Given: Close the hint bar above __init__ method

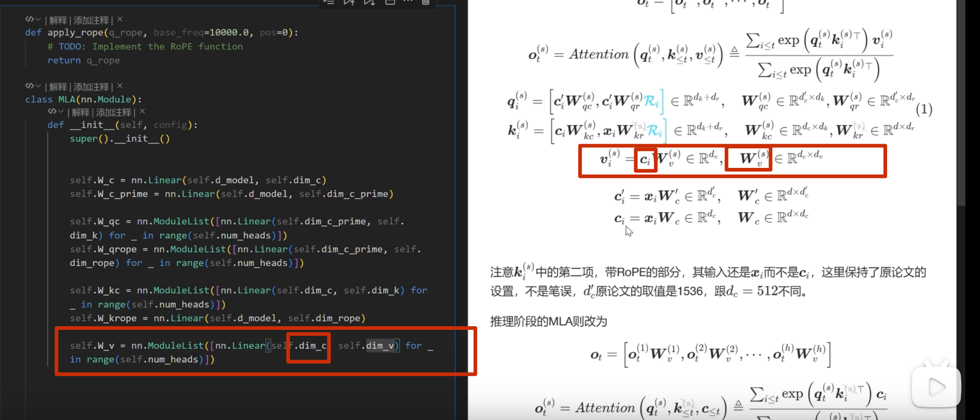Looking at the screenshot, I should tap(142, 111).
